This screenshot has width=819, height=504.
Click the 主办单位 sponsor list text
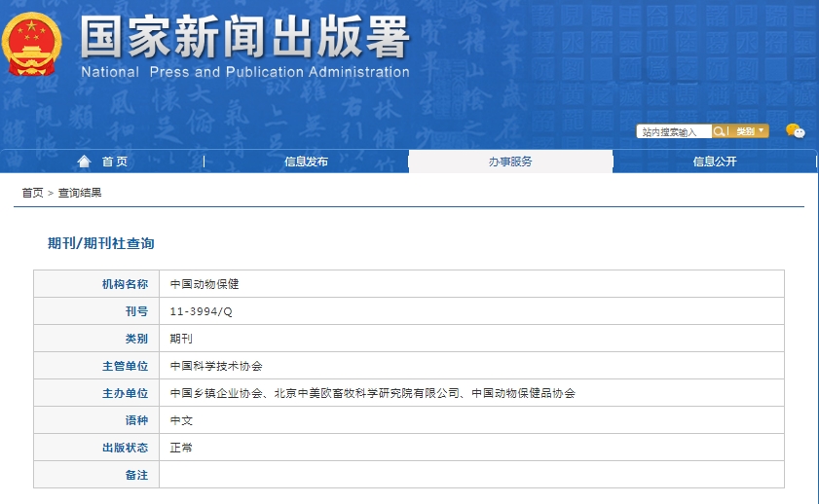pyautogui.click(x=372, y=393)
